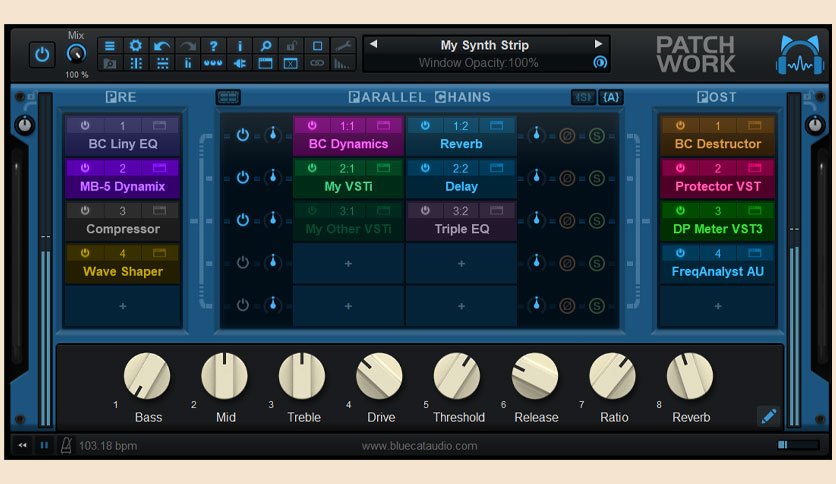The height and width of the screenshot is (484, 836).
Task: Open the help question mark icon
Action: pyautogui.click(x=213, y=46)
